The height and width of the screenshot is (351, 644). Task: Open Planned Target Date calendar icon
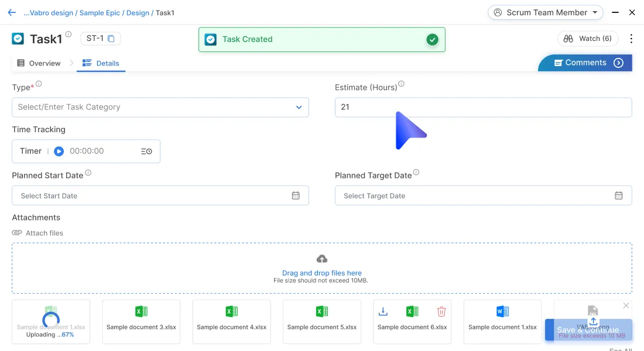(x=618, y=195)
